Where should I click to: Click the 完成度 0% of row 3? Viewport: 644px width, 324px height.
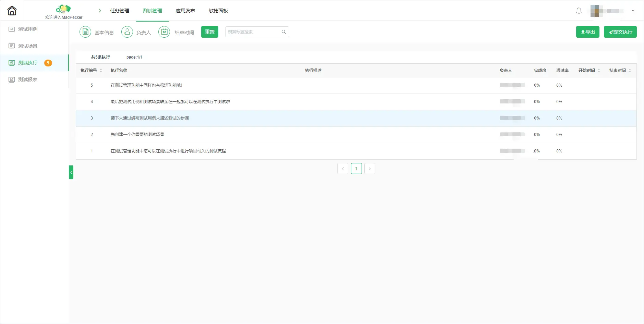[x=537, y=118]
